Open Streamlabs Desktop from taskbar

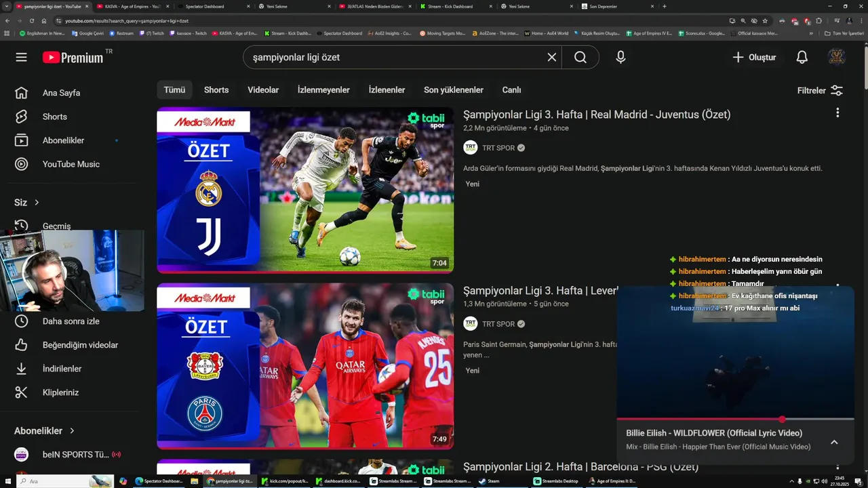click(x=556, y=481)
